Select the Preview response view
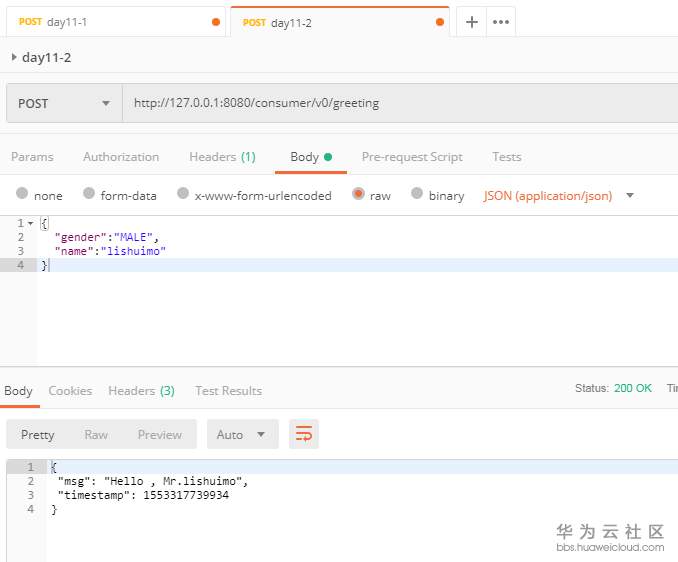 click(x=160, y=434)
